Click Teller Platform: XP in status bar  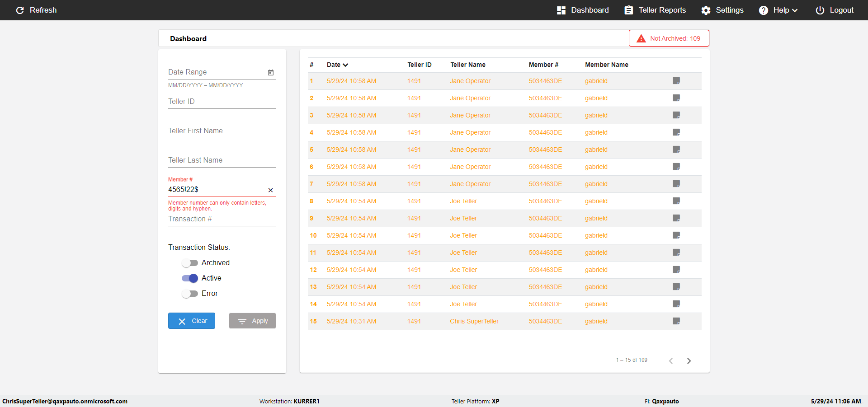(x=475, y=401)
